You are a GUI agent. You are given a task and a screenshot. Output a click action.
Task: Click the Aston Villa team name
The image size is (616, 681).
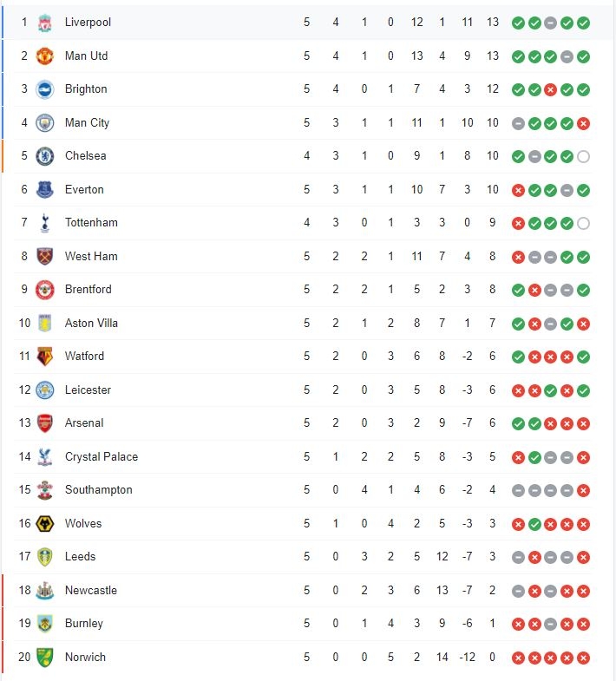(91, 323)
